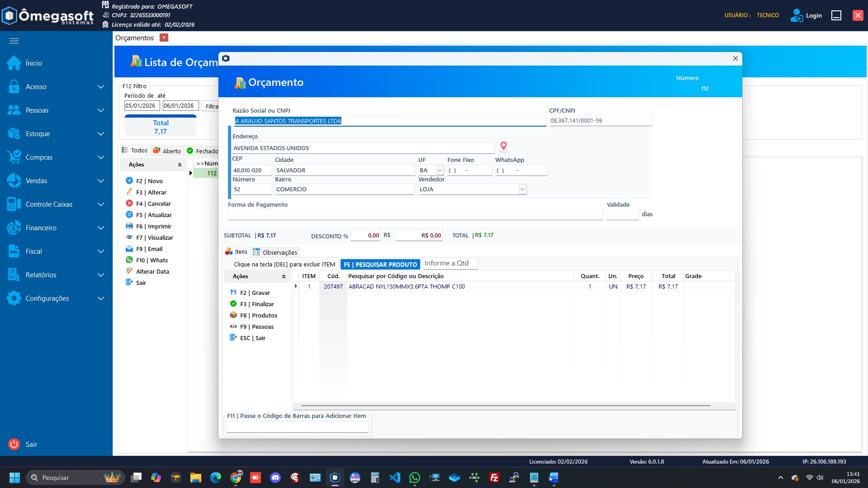The height and width of the screenshot is (488, 868).
Task: Switch to the Observações tab
Action: pos(275,252)
